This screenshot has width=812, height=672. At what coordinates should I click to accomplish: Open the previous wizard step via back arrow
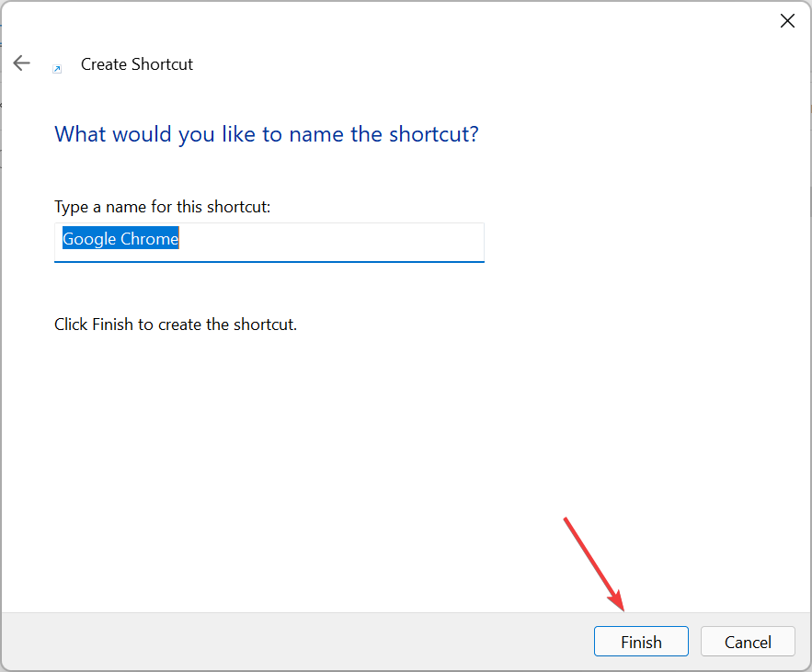point(21,63)
